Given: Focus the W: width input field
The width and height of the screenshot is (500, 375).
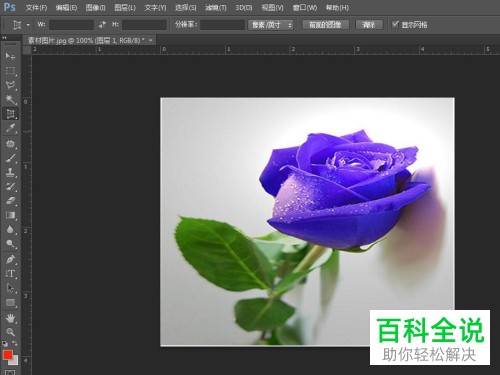Looking at the screenshot, I should [71, 25].
